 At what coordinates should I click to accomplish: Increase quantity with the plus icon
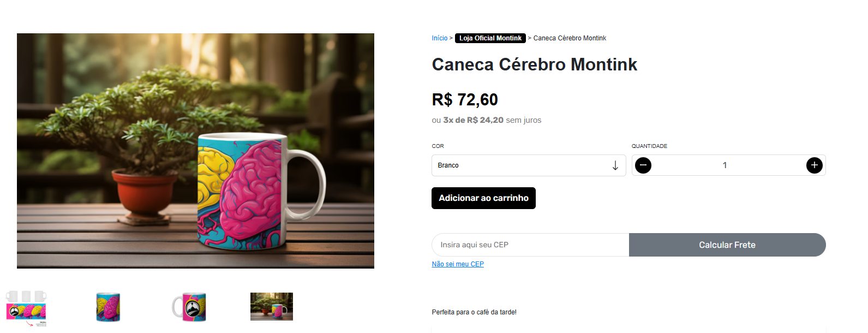(814, 165)
